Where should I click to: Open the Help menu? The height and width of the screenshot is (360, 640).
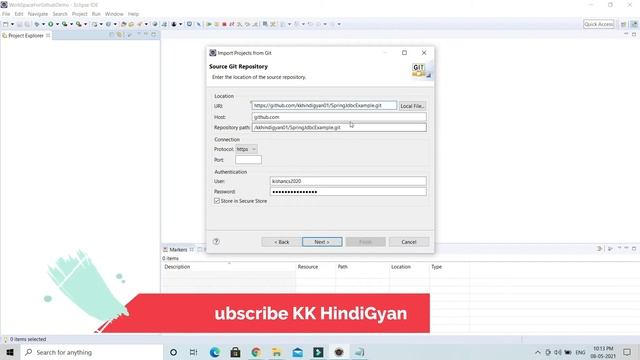[x=133, y=14]
